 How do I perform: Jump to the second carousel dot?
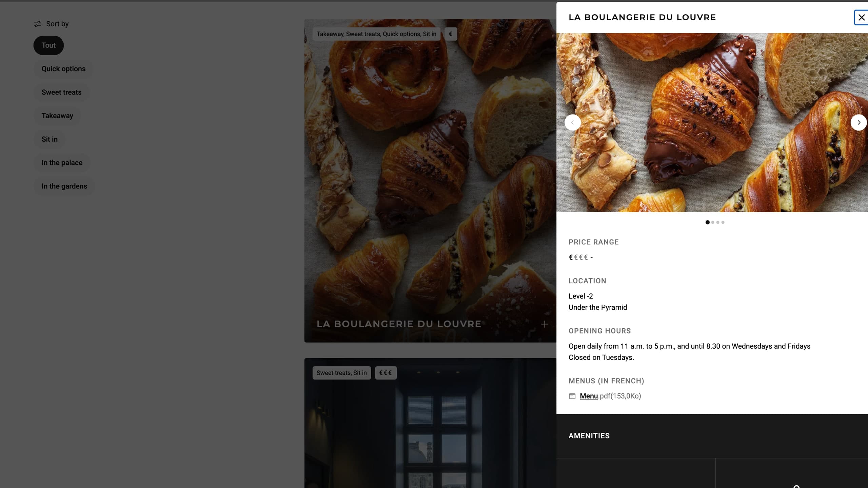[713, 222]
